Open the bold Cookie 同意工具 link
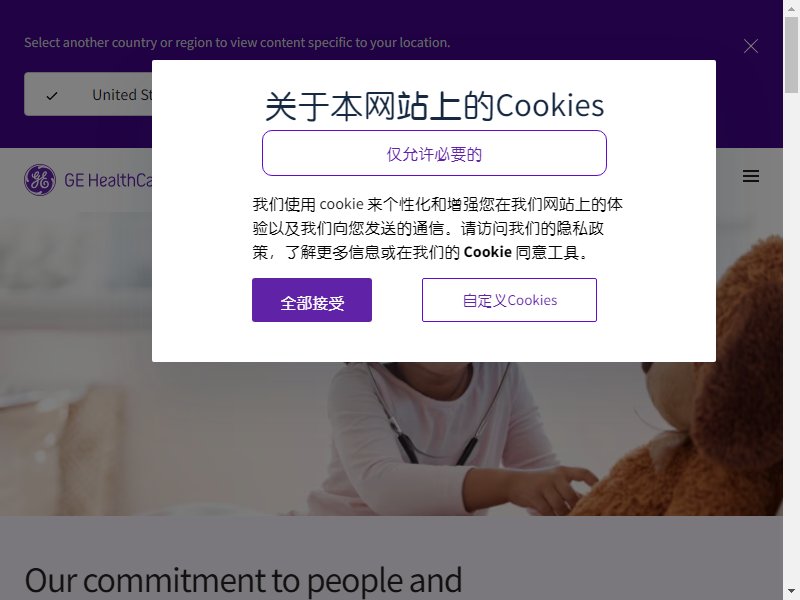Viewport: 800px width, 600px height. 520,252
